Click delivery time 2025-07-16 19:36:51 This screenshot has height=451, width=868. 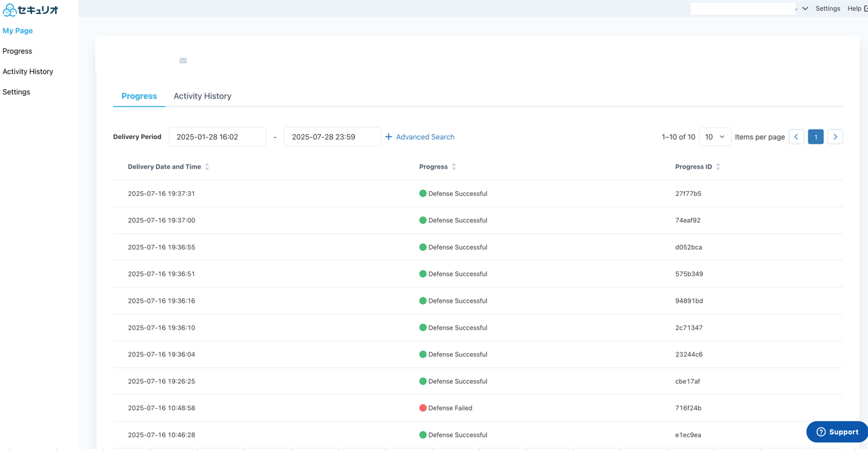162,274
